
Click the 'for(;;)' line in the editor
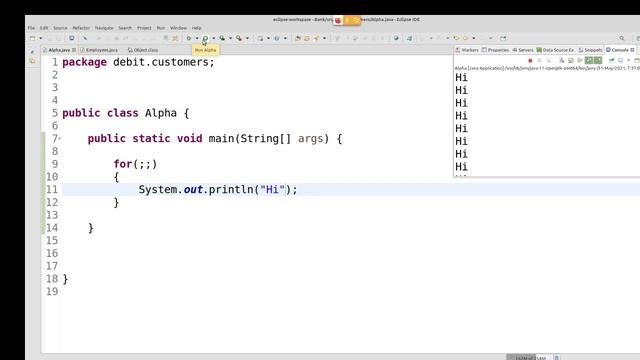coord(135,164)
